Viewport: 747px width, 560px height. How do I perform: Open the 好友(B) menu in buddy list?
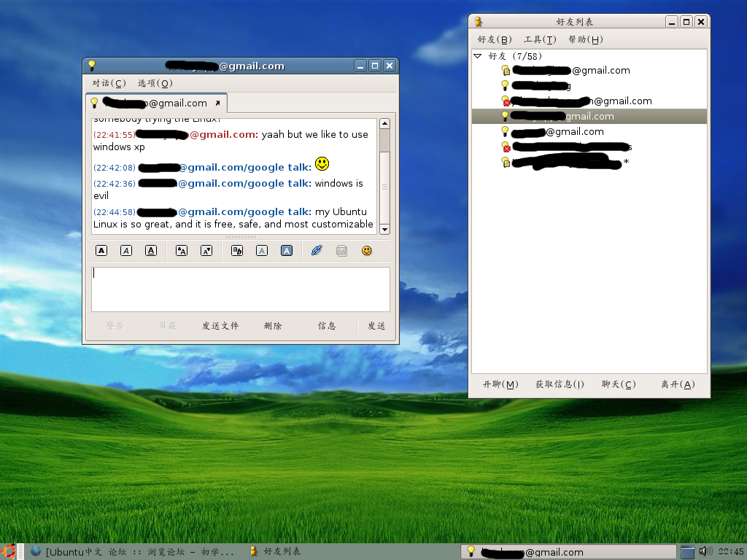pyautogui.click(x=495, y=39)
